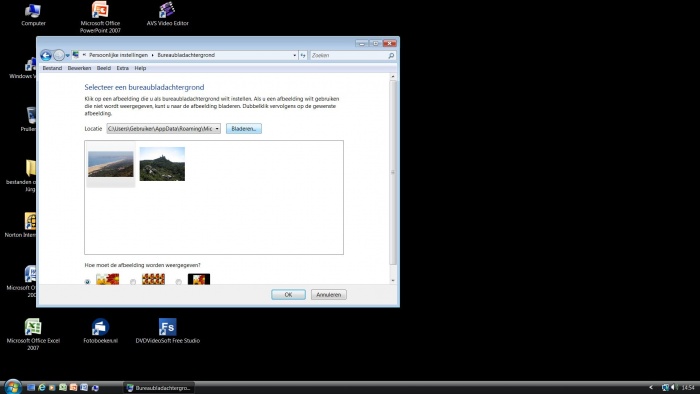
Task: Launch AVS Video Editor desktop shortcut
Action: 167,14
